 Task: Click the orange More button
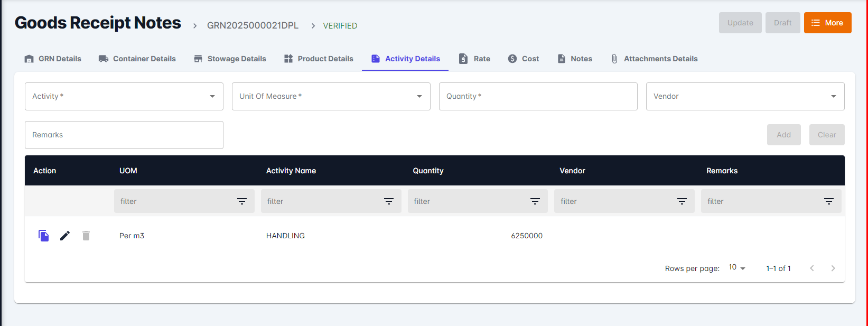pyautogui.click(x=827, y=23)
